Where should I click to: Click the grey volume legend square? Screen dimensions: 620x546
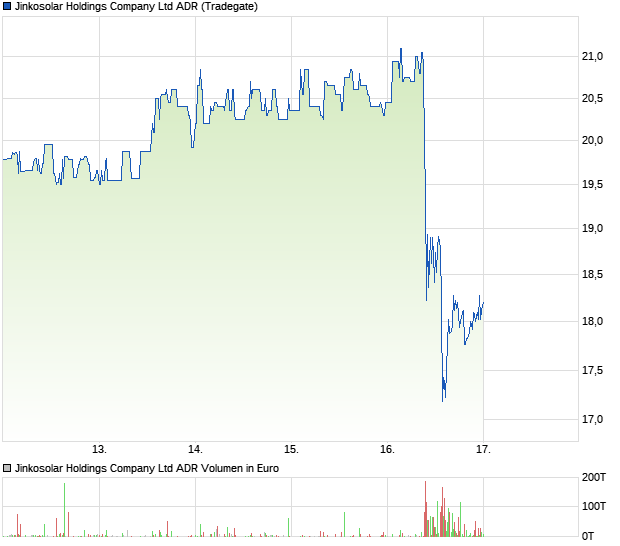(7, 469)
